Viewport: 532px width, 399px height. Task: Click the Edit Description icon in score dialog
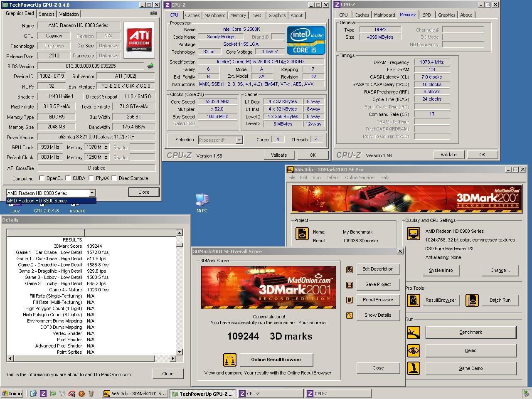point(350,269)
